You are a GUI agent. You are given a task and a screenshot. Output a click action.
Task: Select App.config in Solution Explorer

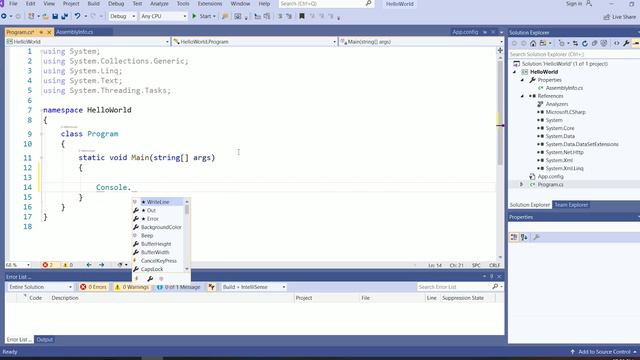pyautogui.click(x=550, y=176)
